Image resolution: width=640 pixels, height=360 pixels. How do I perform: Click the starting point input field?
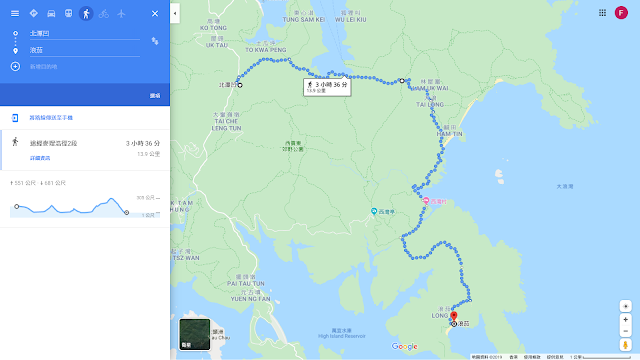pos(84,33)
